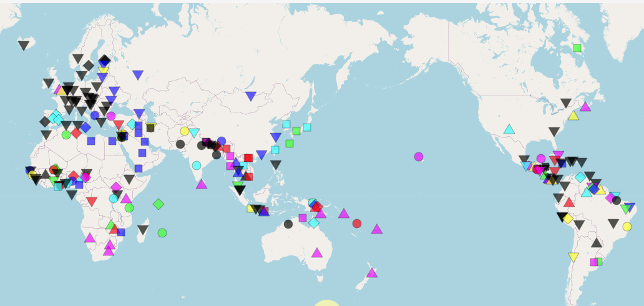Click the magenta triangle south of India
The height and width of the screenshot is (306, 644).
(201, 184)
